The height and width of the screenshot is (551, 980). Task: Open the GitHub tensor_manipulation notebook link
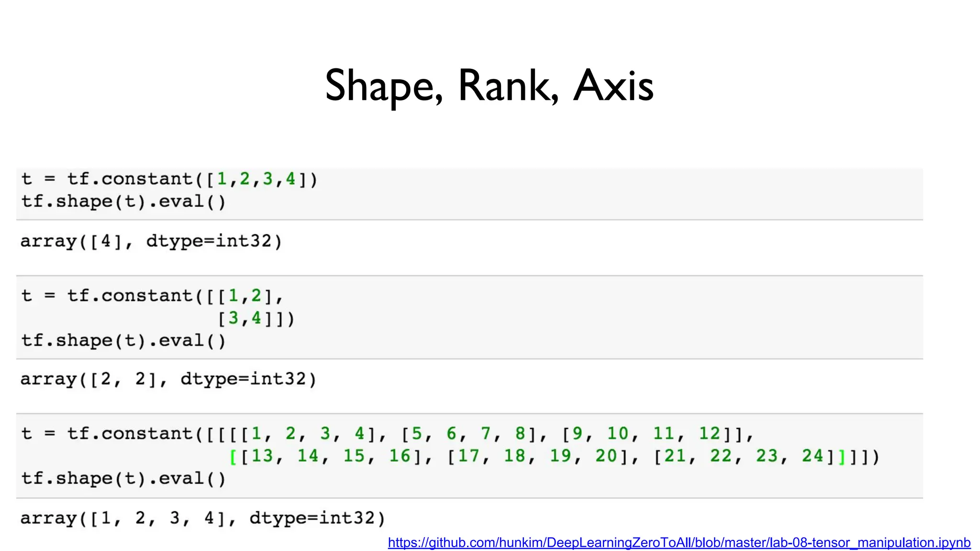(x=679, y=542)
